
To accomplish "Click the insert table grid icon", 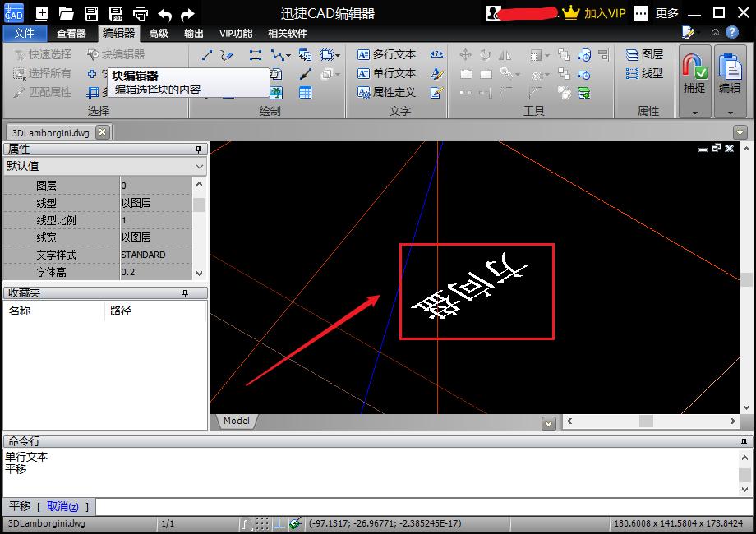I will pos(305,93).
